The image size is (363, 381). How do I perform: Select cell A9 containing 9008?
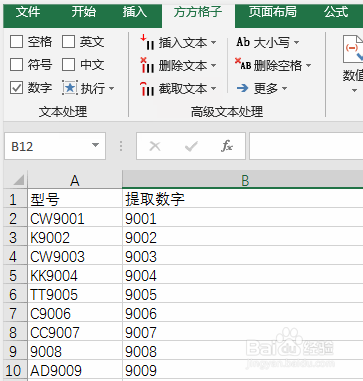pyautogui.click(x=75, y=351)
